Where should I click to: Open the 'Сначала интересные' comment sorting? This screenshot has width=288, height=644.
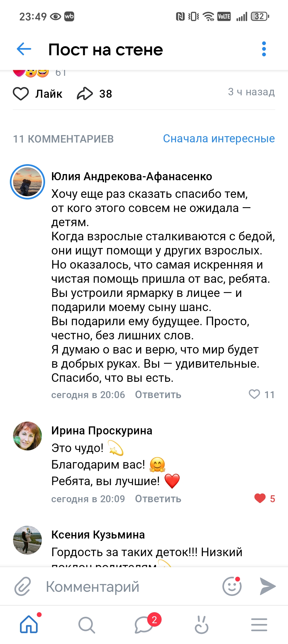219,139
